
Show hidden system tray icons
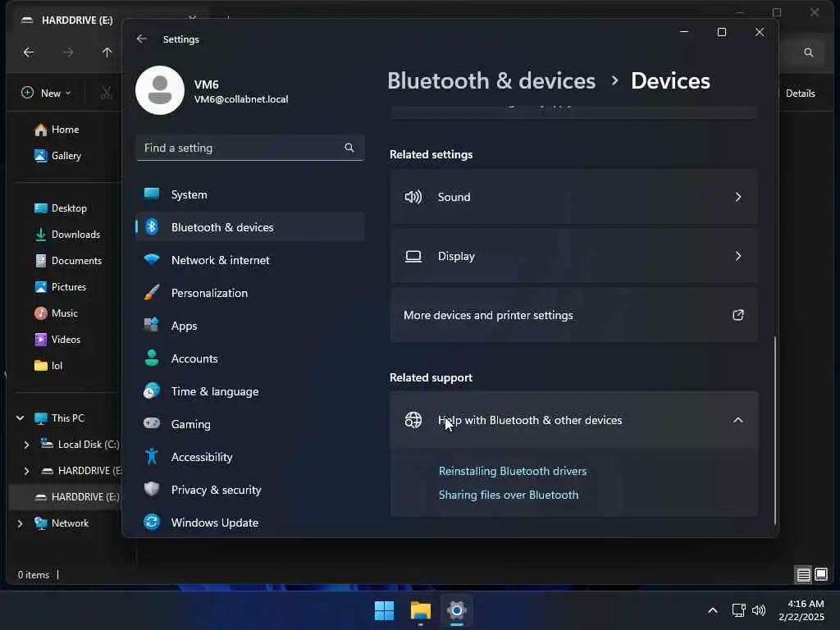coord(713,610)
